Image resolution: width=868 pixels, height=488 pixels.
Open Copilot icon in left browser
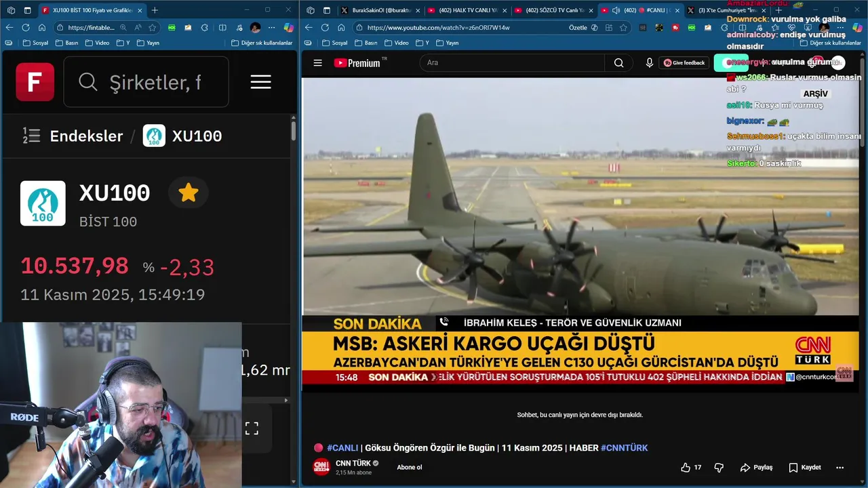point(288,28)
